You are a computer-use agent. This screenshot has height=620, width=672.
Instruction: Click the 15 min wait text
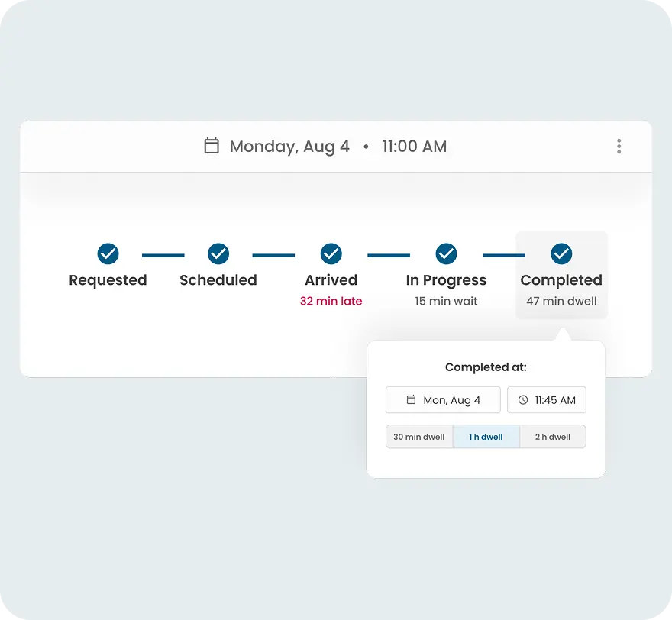click(x=446, y=302)
